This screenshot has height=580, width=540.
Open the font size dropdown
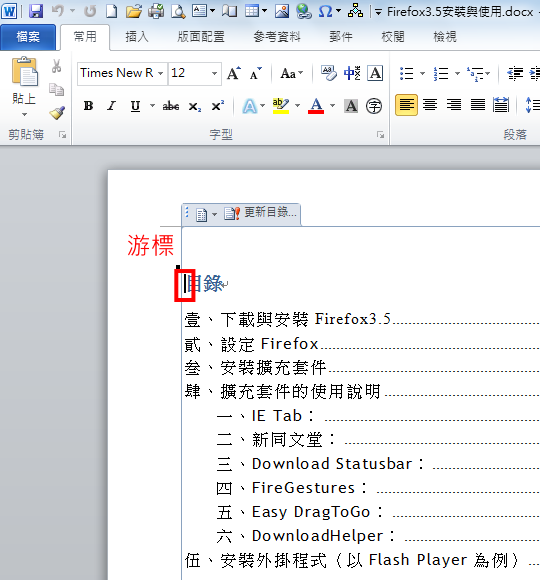point(214,73)
